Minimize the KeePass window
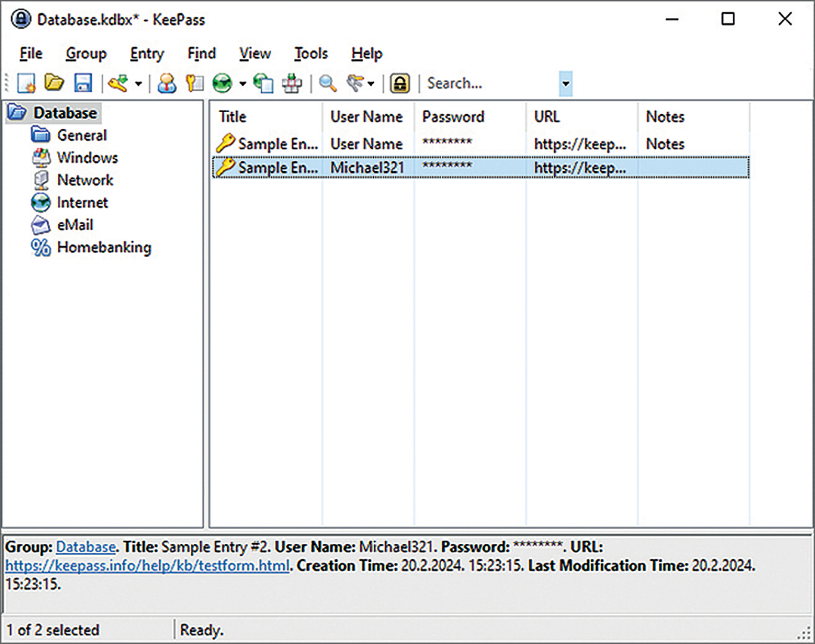The image size is (815, 644). 672,19
